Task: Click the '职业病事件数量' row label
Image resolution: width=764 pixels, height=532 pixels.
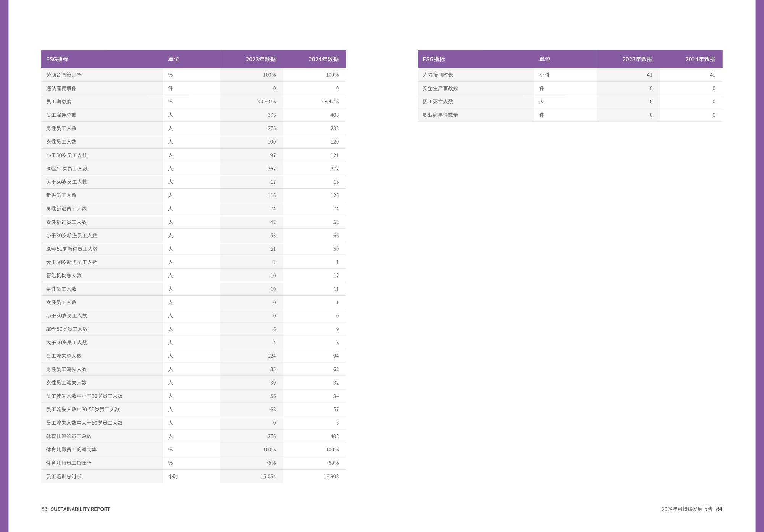Action: point(440,115)
